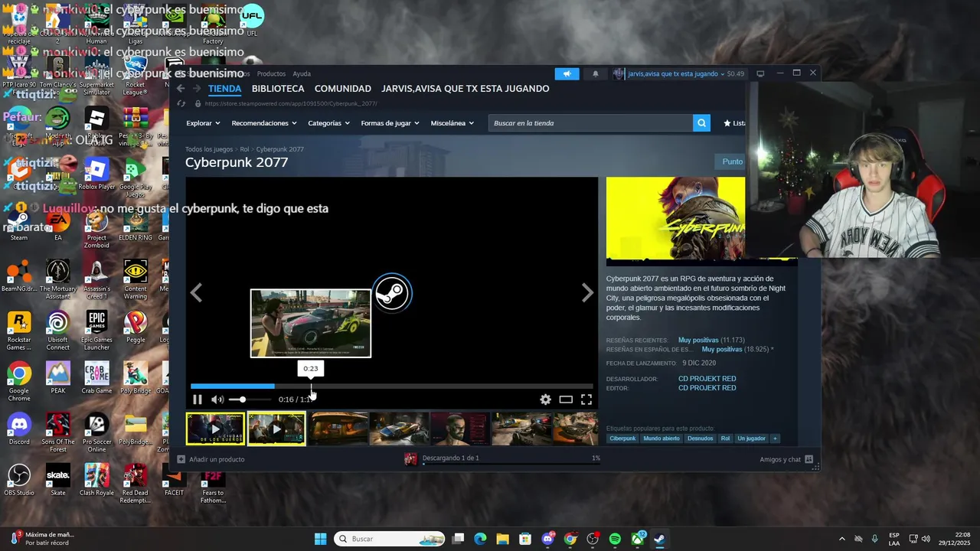Open Windows Start menu
The width and height of the screenshot is (980, 551).
(x=320, y=539)
